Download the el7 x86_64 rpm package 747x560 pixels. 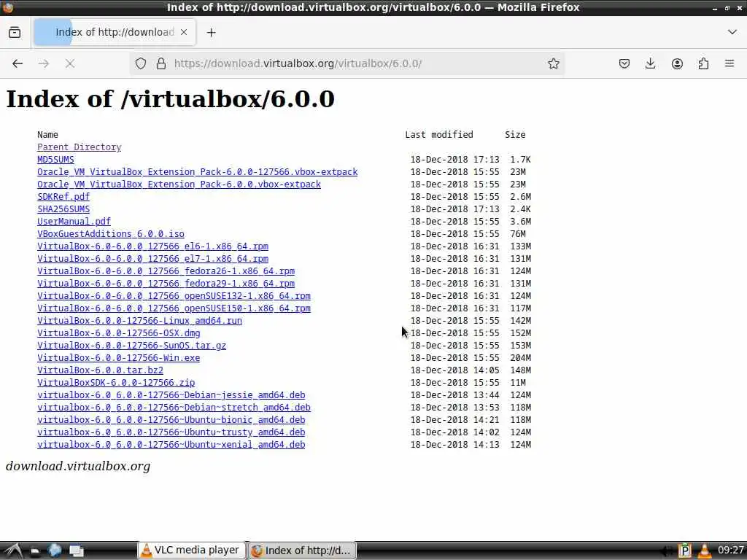pos(153,259)
